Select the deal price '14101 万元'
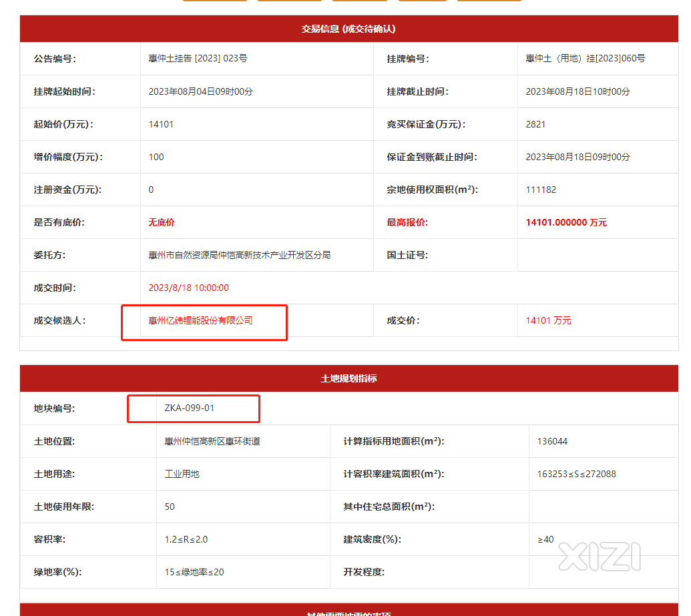691x616 pixels. click(x=548, y=321)
